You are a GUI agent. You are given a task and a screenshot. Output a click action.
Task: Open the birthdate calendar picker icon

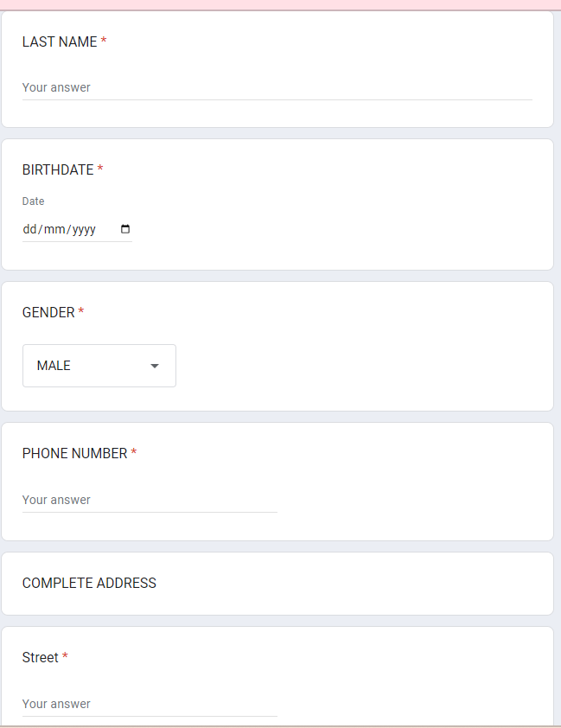coord(125,230)
